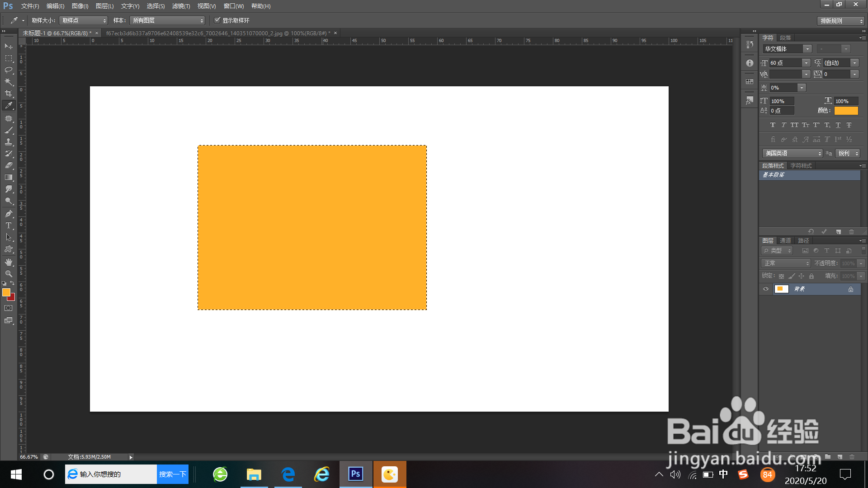Select the Rectangular Marquee tool
The image size is (868, 488).
(9, 58)
